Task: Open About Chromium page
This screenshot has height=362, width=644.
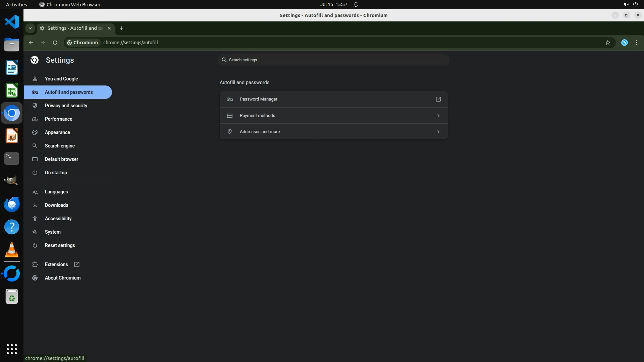Action: [63, 278]
